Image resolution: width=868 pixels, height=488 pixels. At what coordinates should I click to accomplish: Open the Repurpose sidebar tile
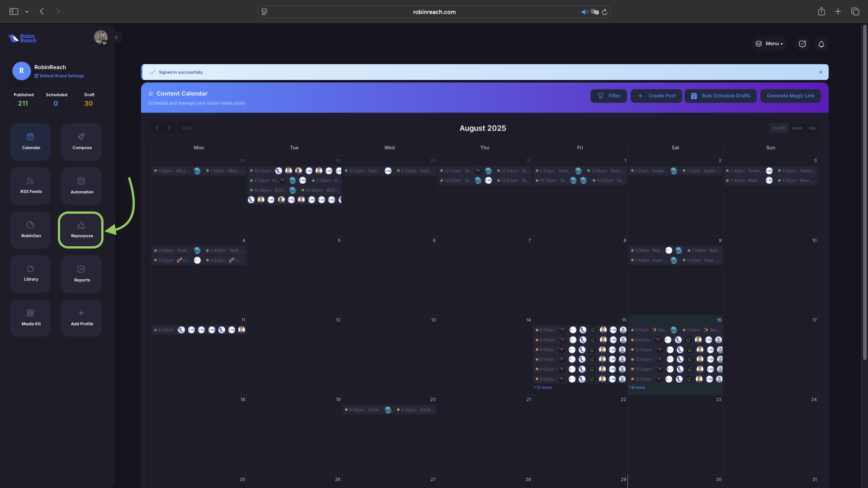[x=81, y=230]
